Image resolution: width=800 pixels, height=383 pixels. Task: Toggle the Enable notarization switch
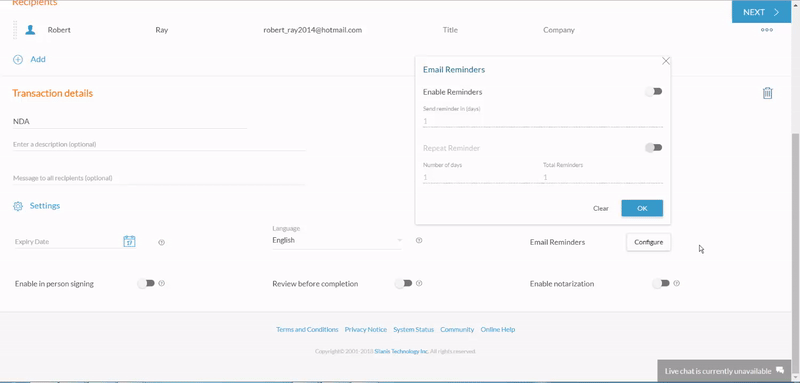coord(661,283)
